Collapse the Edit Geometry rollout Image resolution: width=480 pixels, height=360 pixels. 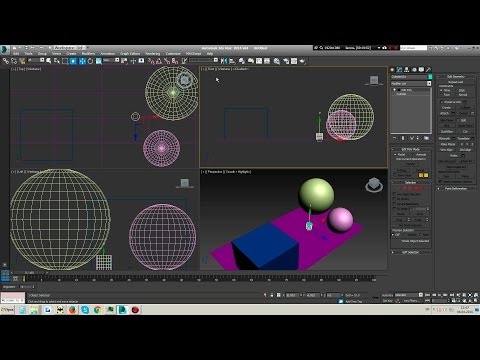(x=456, y=76)
